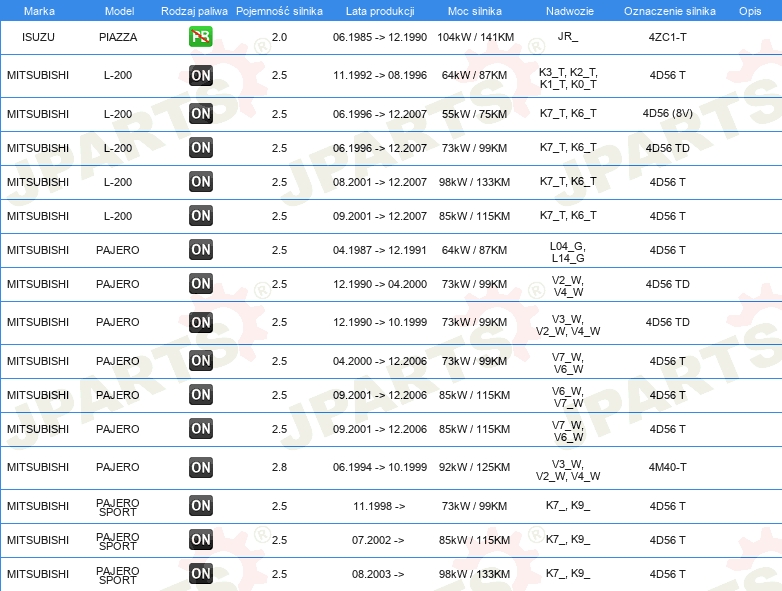Select the ON icon for Pajero Sport 11.1998 row
Viewport: 782px width, 591px height.
pyautogui.click(x=201, y=506)
